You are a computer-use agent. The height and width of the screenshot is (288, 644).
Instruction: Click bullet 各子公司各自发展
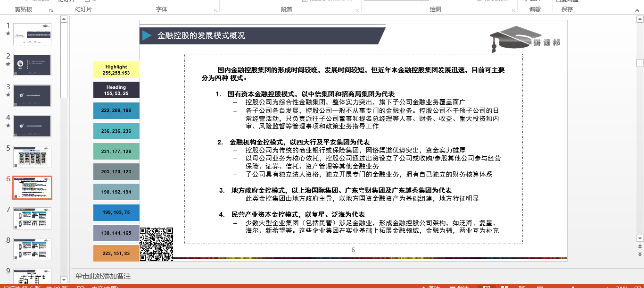click(x=372, y=118)
